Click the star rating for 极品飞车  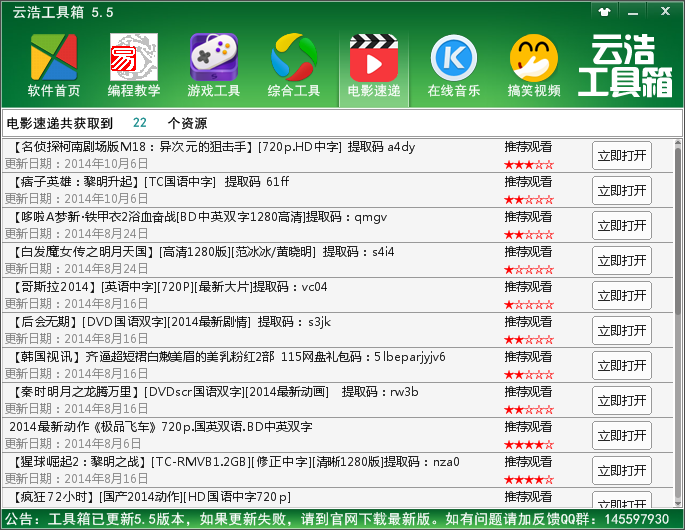529,445
